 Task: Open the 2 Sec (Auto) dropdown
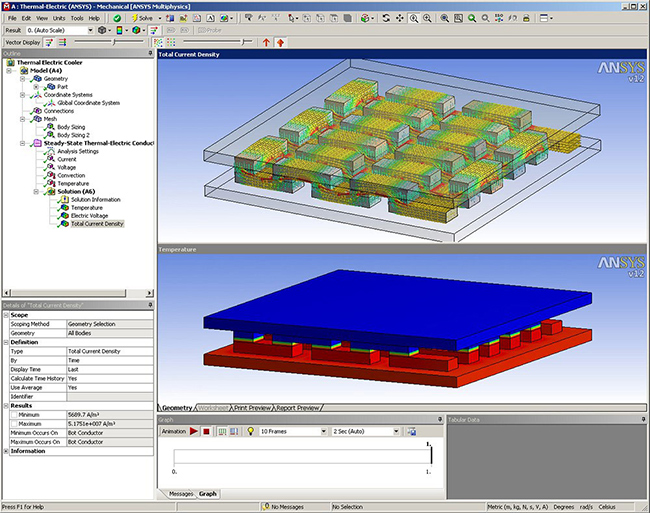[x=397, y=431]
